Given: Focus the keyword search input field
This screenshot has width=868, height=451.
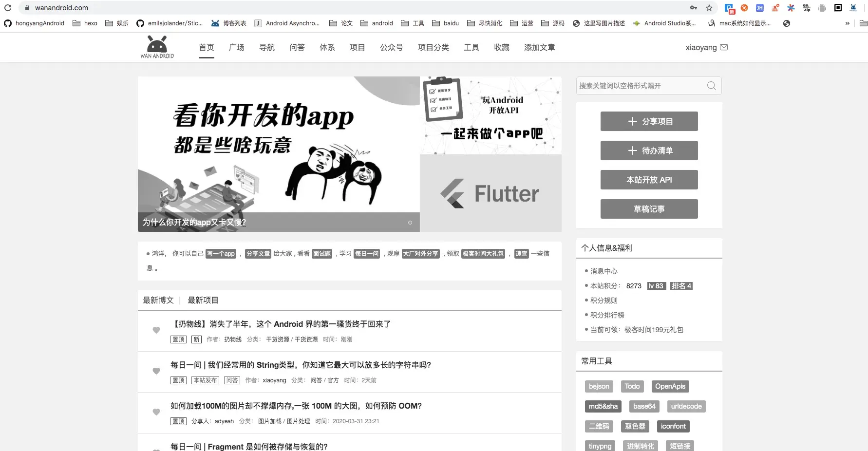Looking at the screenshot, I should coord(649,86).
